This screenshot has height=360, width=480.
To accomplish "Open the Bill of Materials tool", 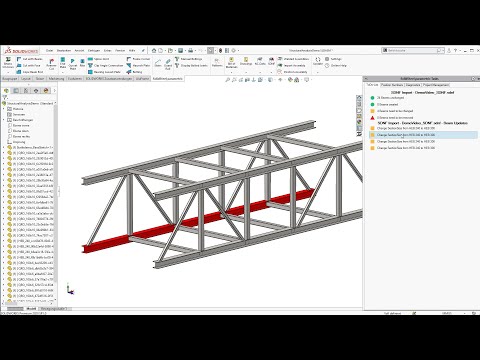I will (x=231, y=63).
